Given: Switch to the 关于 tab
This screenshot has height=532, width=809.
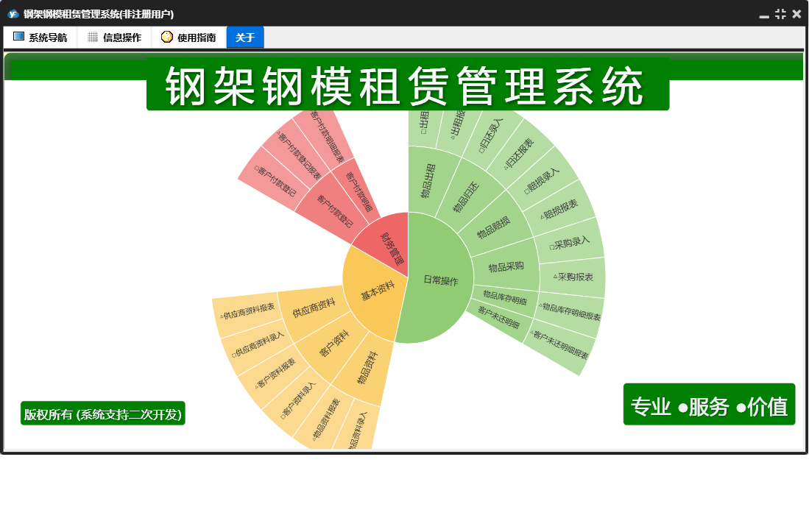Looking at the screenshot, I should point(245,37).
